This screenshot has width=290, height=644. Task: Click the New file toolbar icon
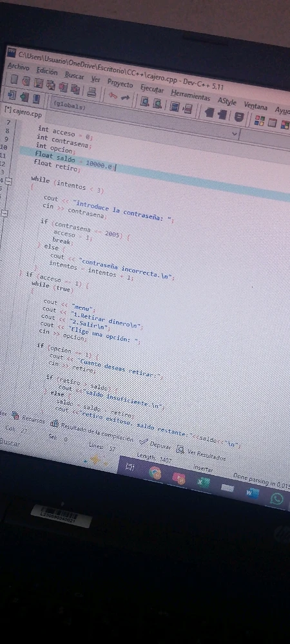point(14,79)
